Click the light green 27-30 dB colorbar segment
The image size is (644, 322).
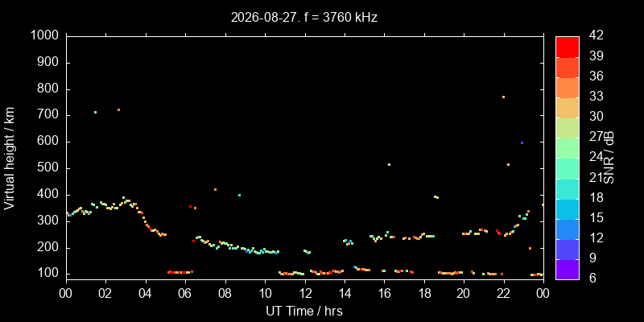(568, 128)
